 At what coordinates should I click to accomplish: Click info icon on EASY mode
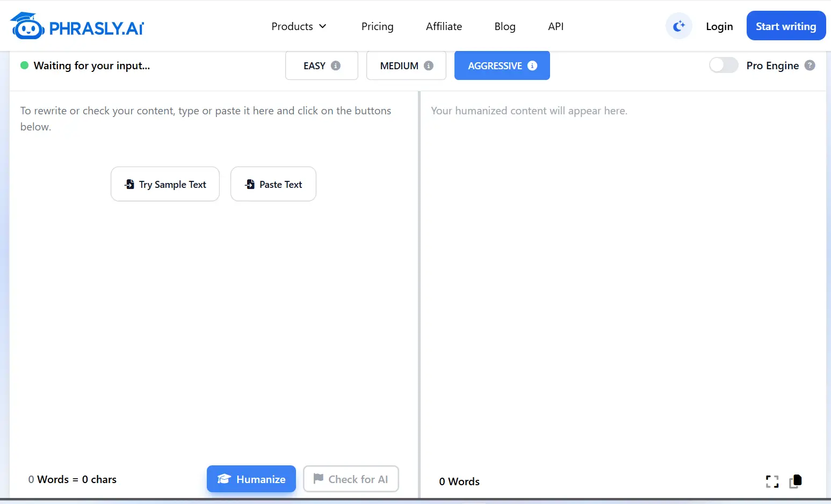point(336,65)
